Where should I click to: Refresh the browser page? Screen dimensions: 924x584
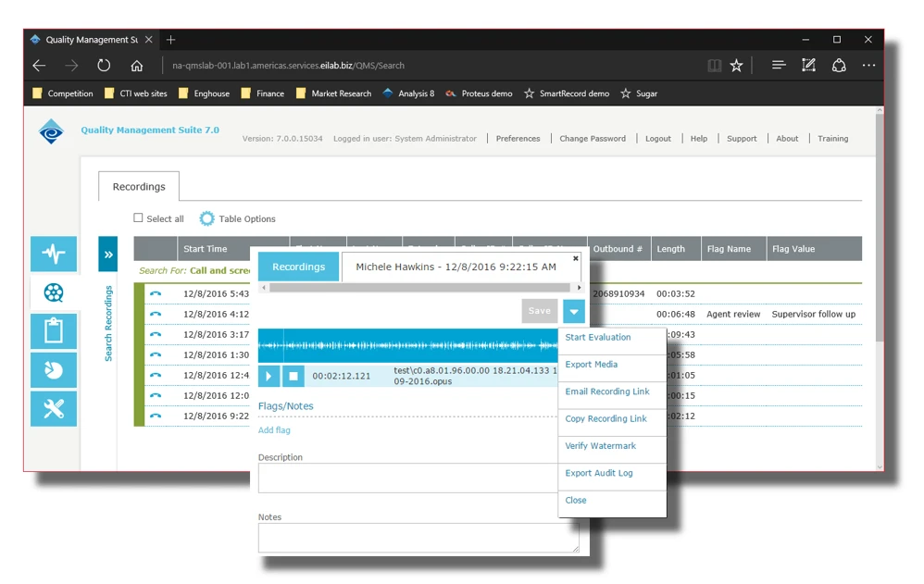pos(104,66)
